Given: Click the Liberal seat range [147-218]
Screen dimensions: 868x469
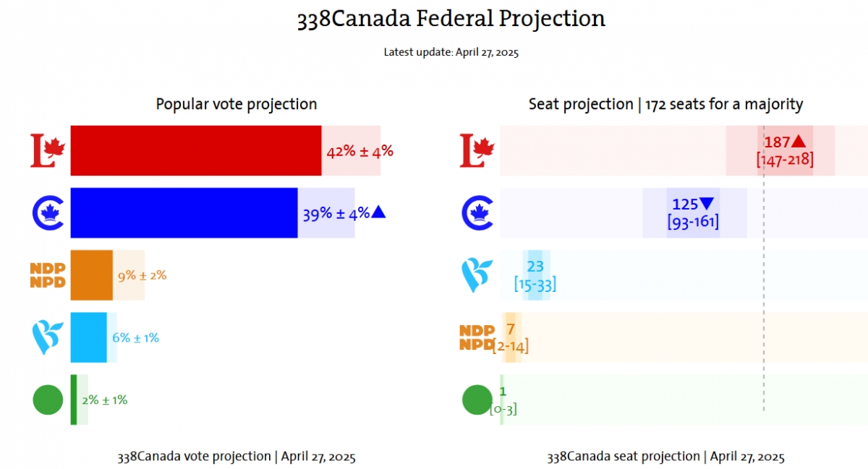Looking at the screenshot, I should (x=785, y=160).
